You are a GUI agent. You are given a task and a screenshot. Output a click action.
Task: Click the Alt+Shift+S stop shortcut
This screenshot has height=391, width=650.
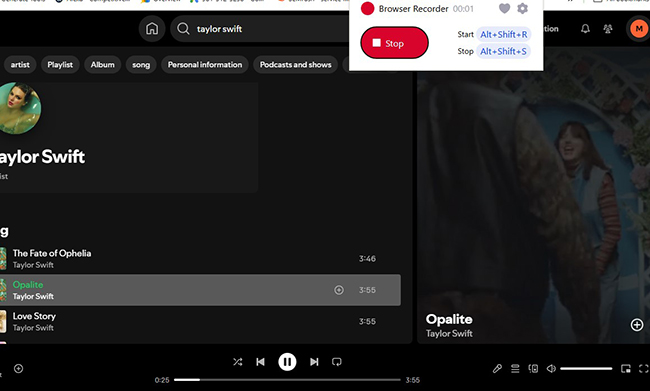coord(503,51)
